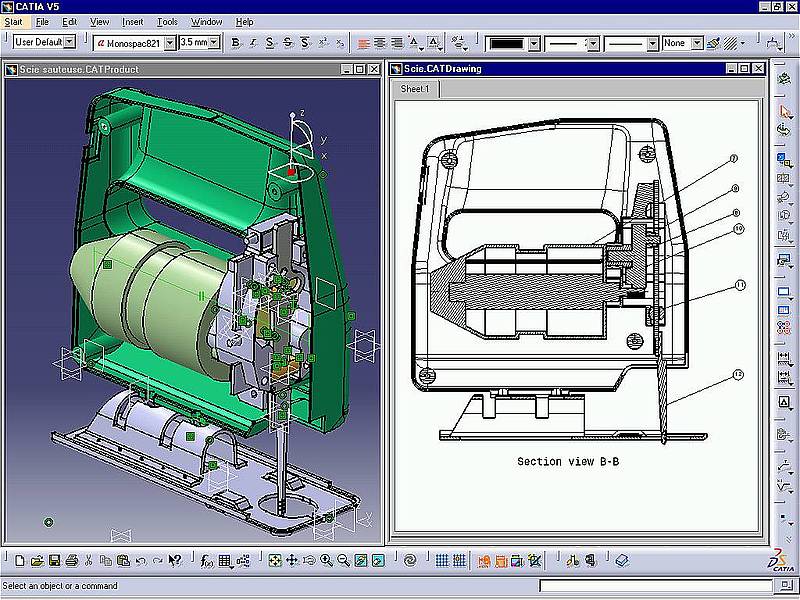Image resolution: width=800 pixels, height=600 pixels.
Task: Toggle Bold text formatting
Action: pyautogui.click(x=235, y=43)
